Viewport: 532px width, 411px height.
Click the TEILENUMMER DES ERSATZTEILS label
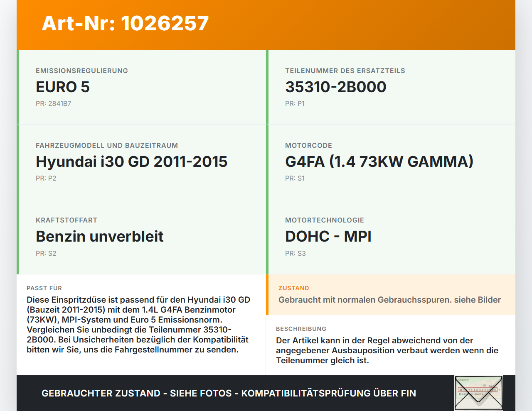click(345, 71)
